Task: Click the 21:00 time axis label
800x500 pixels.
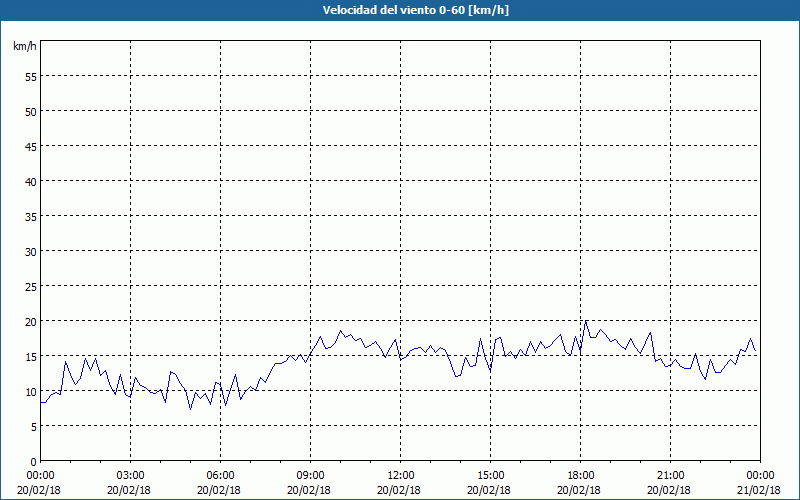Action: tap(670, 476)
